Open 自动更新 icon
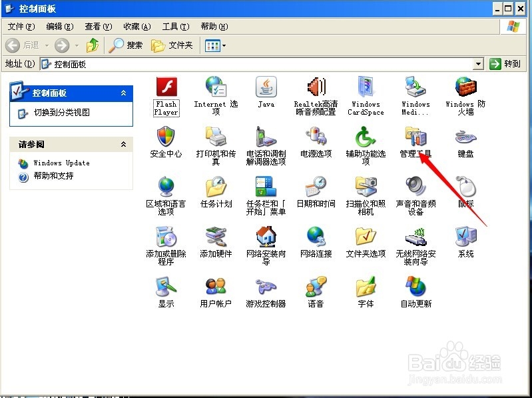 pyautogui.click(x=415, y=286)
